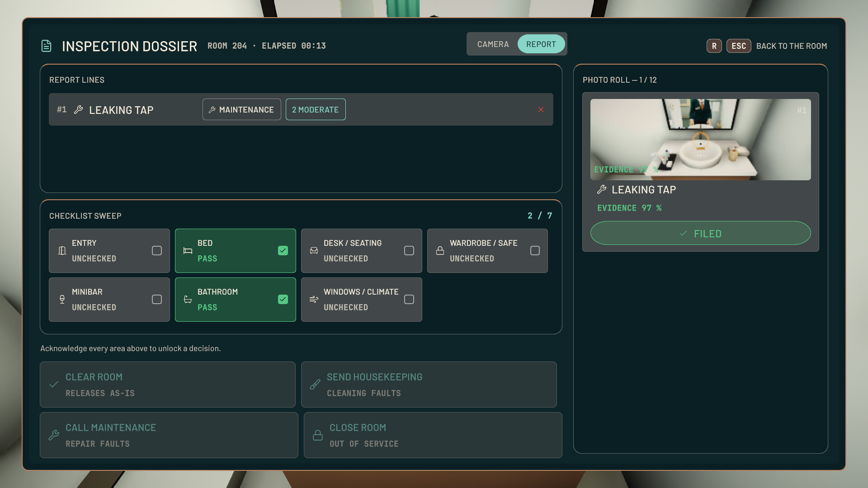Click the Inspection Dossier document icon
Screen dimensions: 868x488
click(x=46, y=46)
